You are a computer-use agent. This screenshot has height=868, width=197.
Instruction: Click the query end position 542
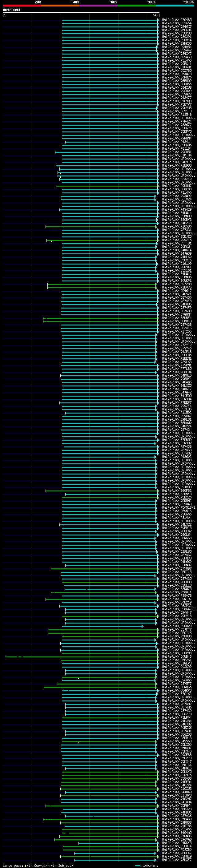coord(155,15)
